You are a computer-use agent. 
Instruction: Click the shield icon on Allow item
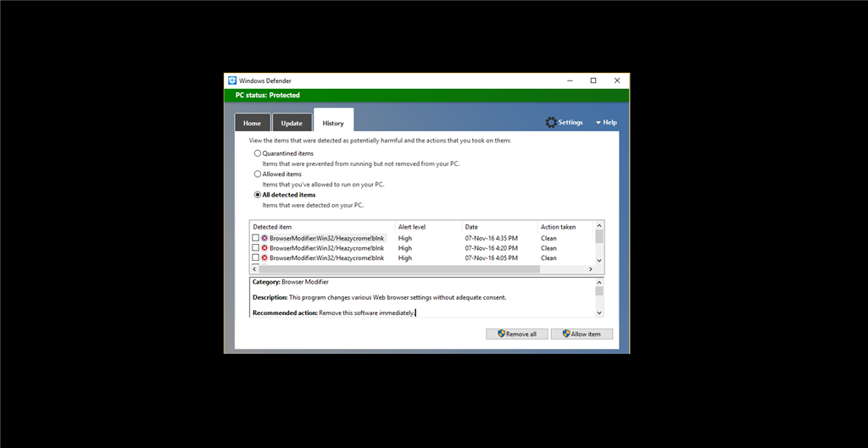[x=566, y=334]
